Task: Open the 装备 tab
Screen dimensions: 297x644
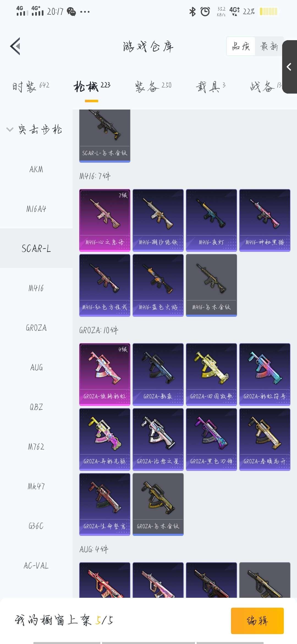Action: 153,87
